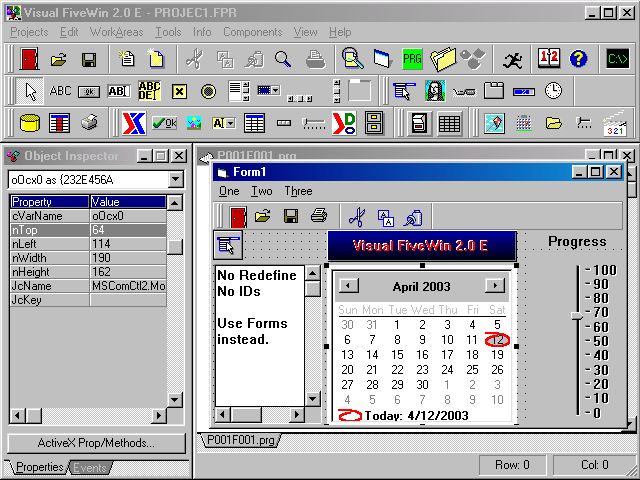
Task: Click the red door icon in main toolbar
Action: [x=29, y=59]
